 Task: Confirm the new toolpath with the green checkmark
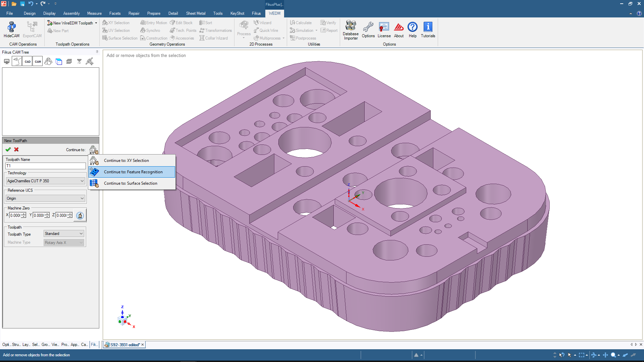(x=8, y=149)
